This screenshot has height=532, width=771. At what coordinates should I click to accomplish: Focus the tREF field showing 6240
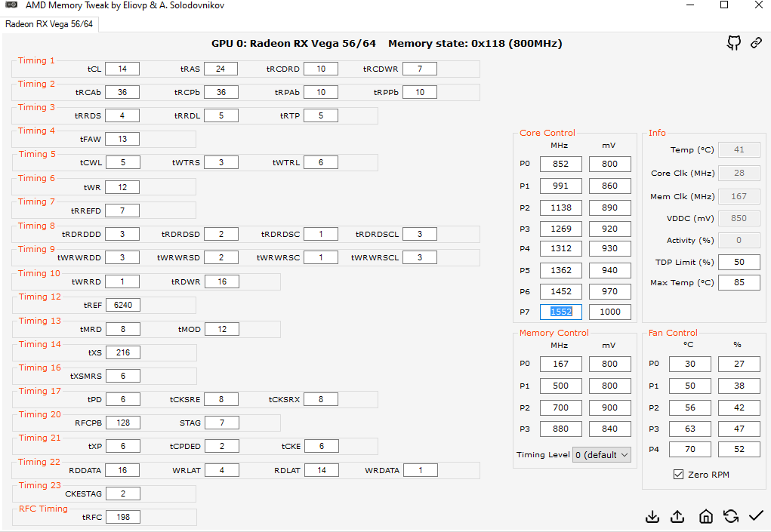click(x=123, y=305)
